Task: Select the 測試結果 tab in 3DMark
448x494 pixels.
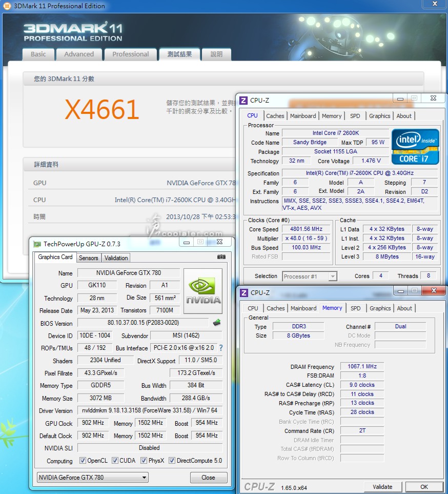Action: 179,54
